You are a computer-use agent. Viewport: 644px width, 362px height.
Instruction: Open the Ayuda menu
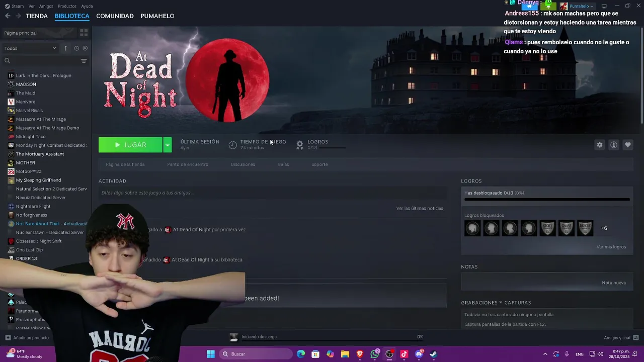[87, 6]
